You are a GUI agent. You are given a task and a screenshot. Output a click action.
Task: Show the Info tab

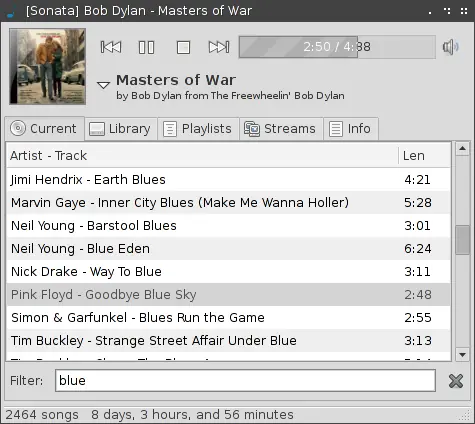[351, 129]
